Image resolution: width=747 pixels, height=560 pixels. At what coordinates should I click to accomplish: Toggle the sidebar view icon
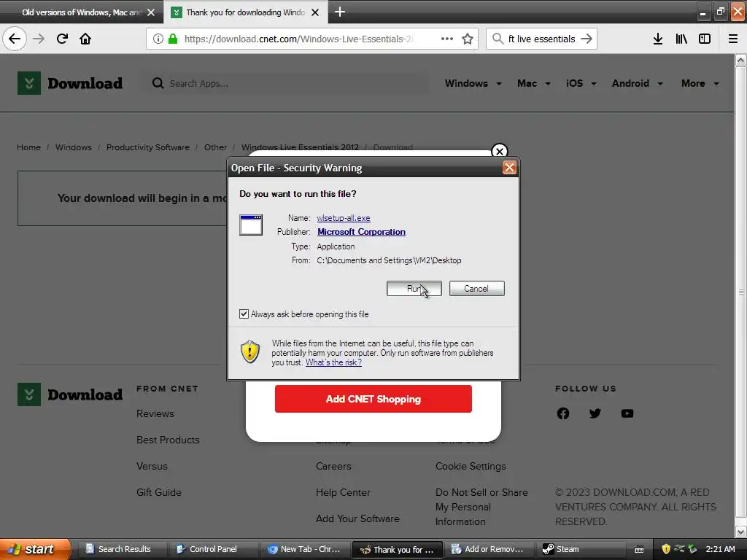click(x=705, y=39)
